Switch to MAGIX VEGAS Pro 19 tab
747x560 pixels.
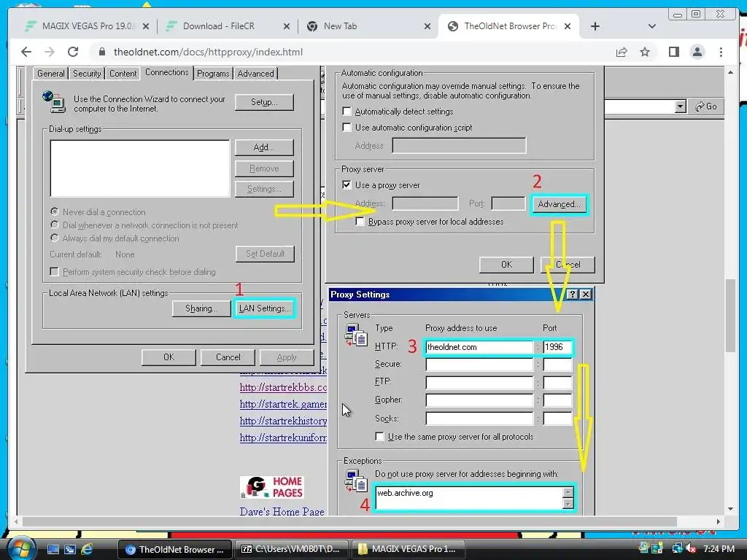[x=87, y=26]
